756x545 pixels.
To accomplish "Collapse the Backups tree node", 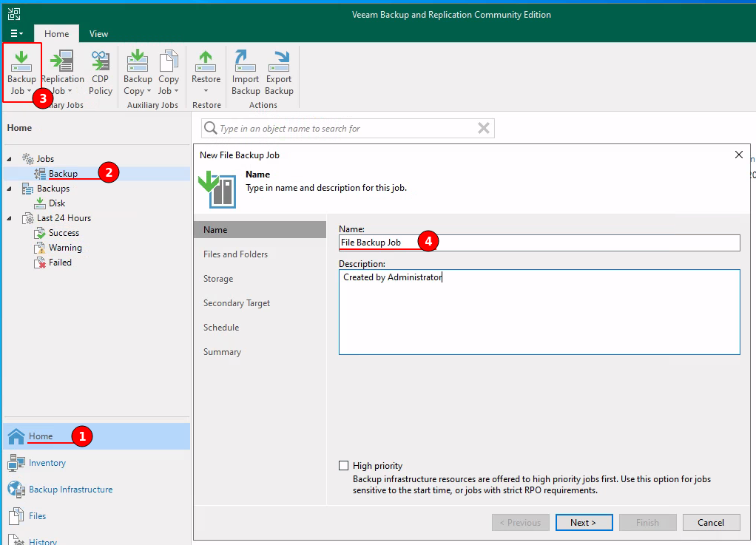I will pos(9,189).
